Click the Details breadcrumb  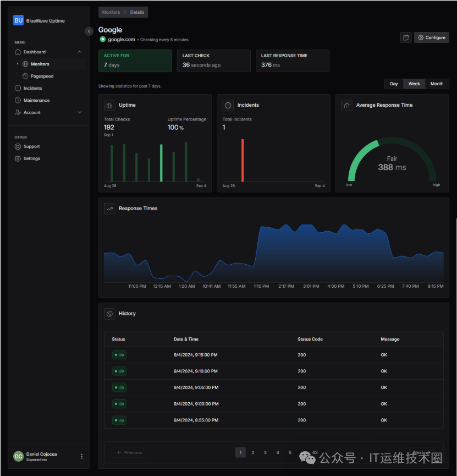click(137, 12)
